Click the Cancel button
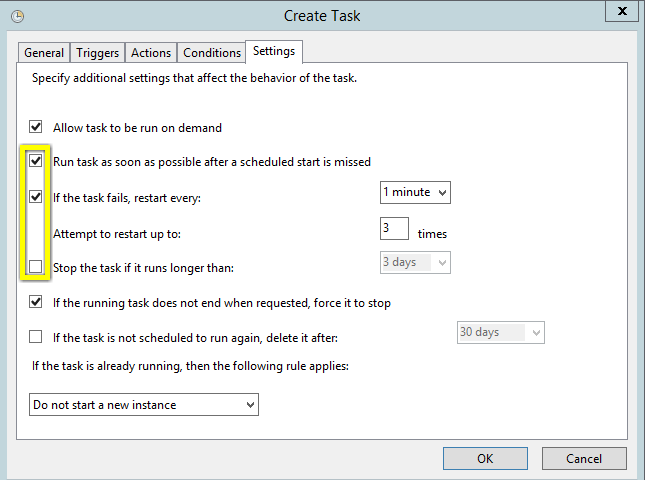This screenshot has height=480, width=645. click(583, 458)
